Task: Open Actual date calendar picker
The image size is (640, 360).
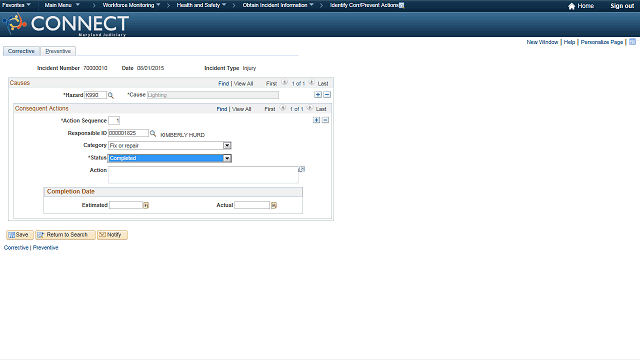Action: coord(273,205)
